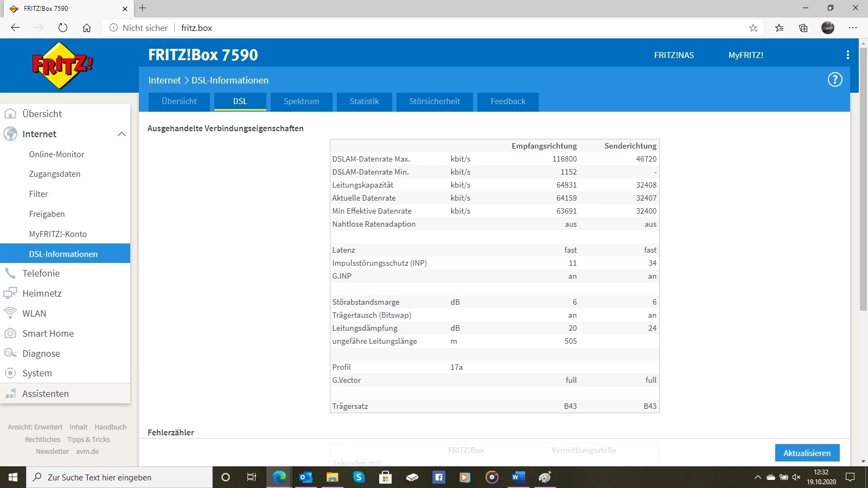Add page to favorites star icon
This screenshot has width=868, height=488.
pyautogui.click(x=753, y=28)
